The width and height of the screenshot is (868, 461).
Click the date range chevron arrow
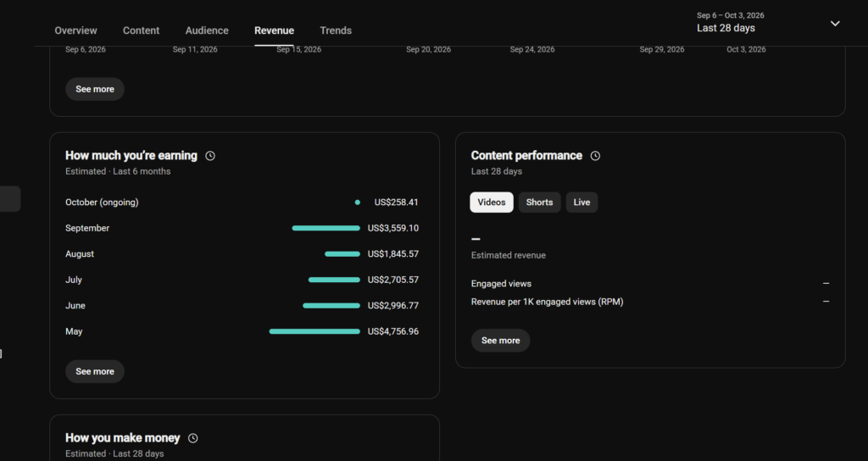pos(835,23)
